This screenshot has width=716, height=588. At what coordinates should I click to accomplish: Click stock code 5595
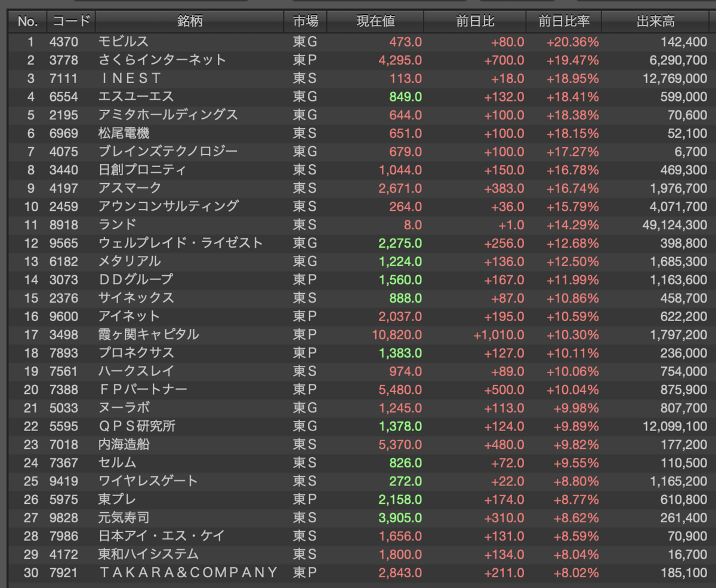click(x=63, y=426)
